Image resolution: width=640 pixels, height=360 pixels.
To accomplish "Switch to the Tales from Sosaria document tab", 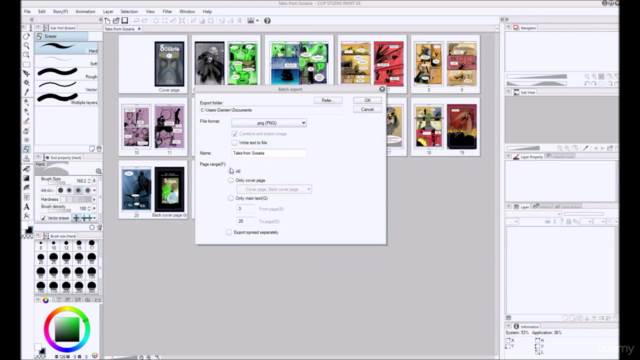I will pyautogui.click(x=122, y=29).
